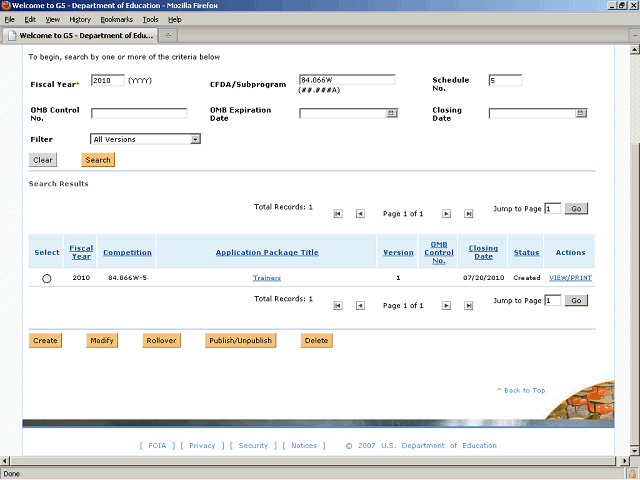Click the Rollover button

click(162, 340)
